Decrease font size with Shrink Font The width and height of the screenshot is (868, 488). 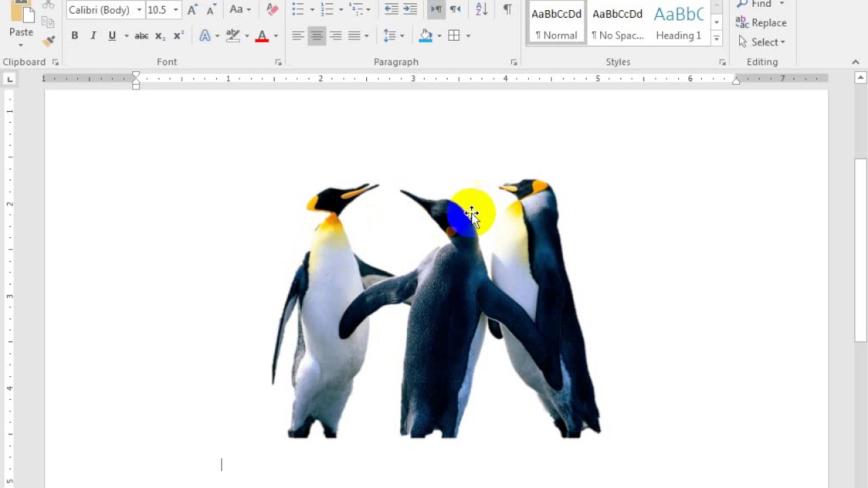(x=212, y=9)
